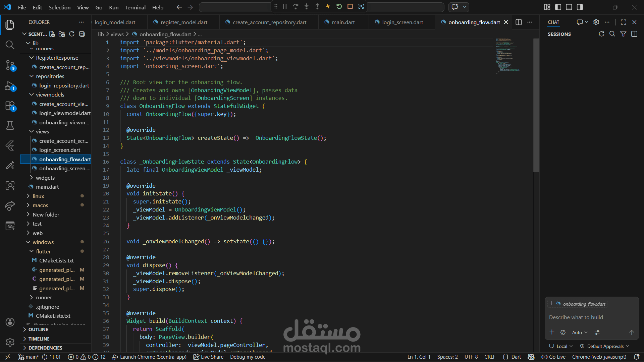Screen dimensions: 644x362
Task: Toggle the secondary side bar
Action: click(x=580, y=7)
